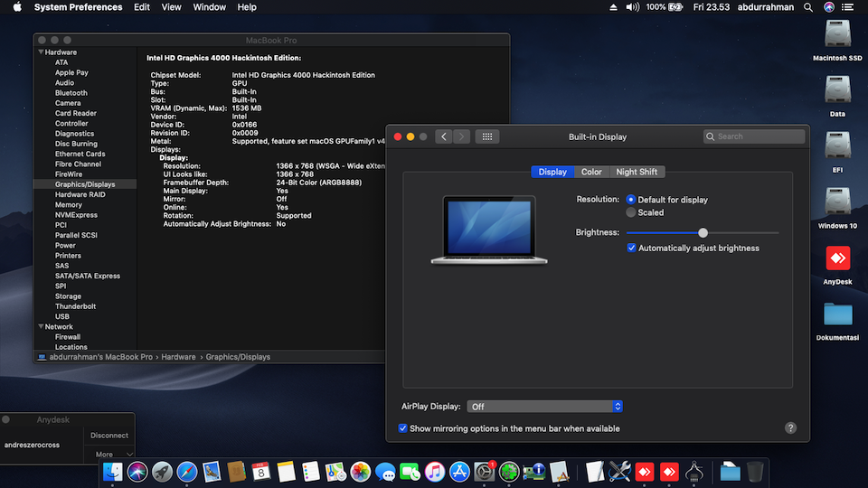Collapse the Network tree section

[x=40, y=326]
